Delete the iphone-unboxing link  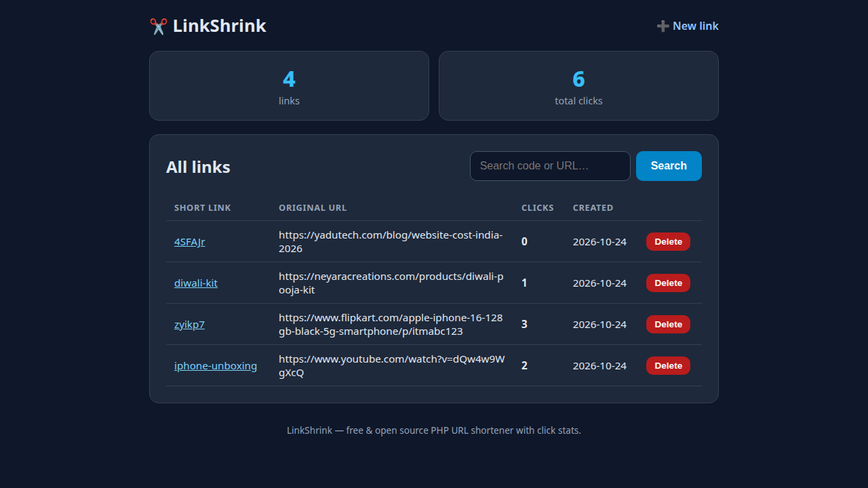(668, 366)
